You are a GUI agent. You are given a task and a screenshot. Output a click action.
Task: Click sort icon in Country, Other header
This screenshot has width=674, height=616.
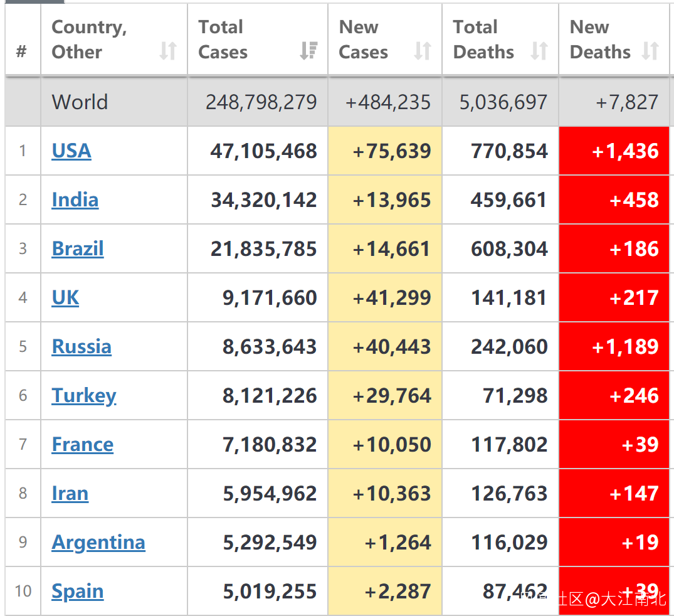(x=167, y=51)
